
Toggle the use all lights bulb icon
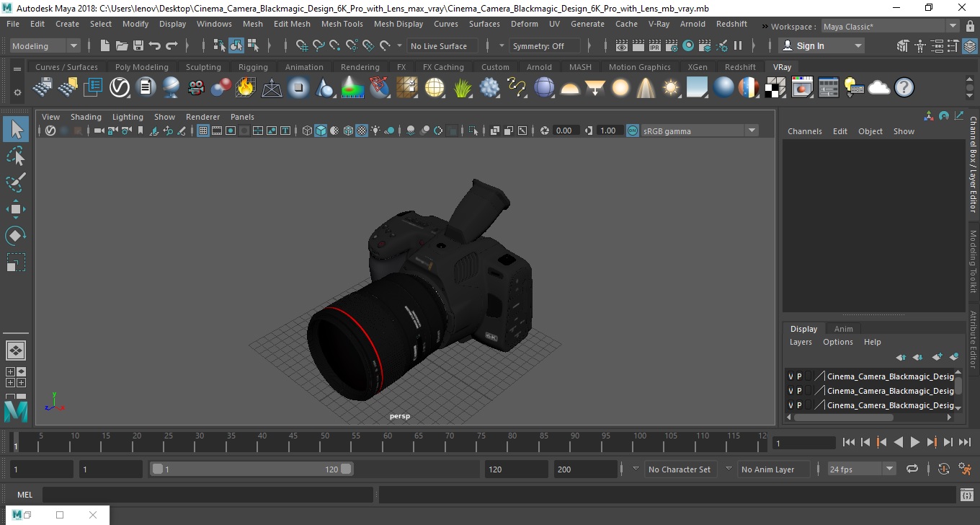pos(375,131)
